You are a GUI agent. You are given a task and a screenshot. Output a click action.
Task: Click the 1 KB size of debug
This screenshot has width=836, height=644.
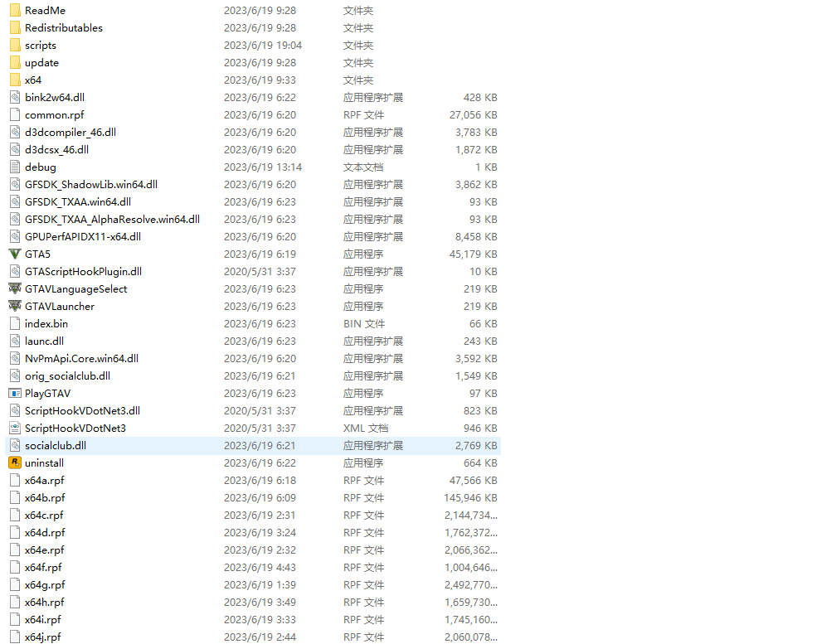click(x=486, y=167)
